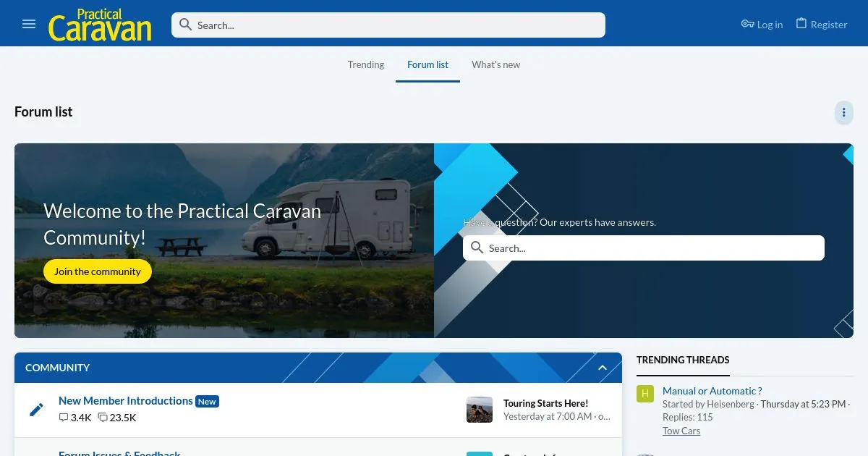The image size is (868, 456).
Task: Focus the header search input field
Action: pos(398,25)
